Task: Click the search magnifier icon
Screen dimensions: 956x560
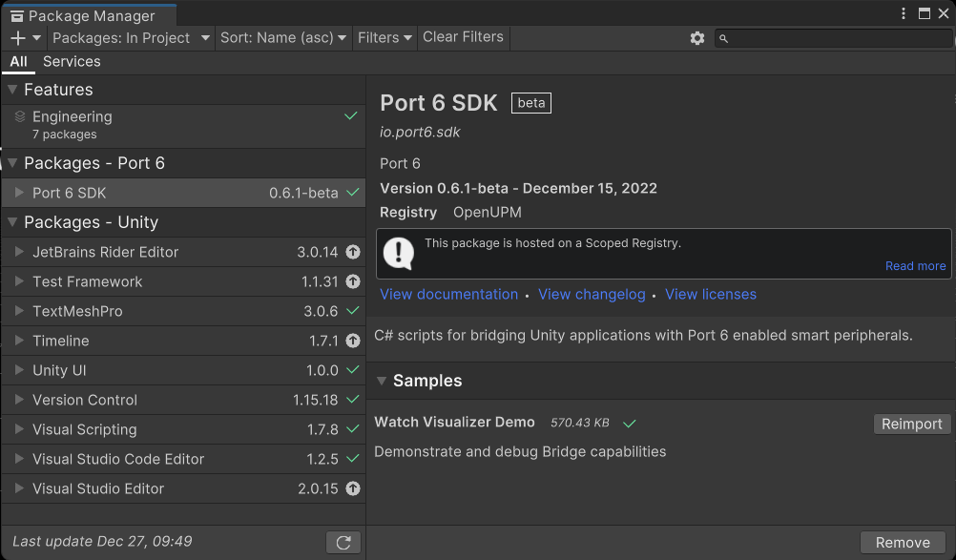Action: coord(724,38)
